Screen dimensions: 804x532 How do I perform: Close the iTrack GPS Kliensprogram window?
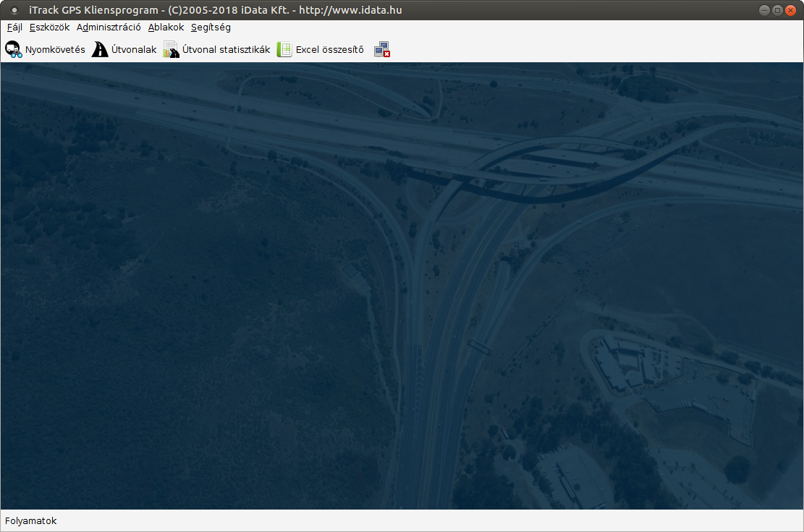tap(790, 10)
